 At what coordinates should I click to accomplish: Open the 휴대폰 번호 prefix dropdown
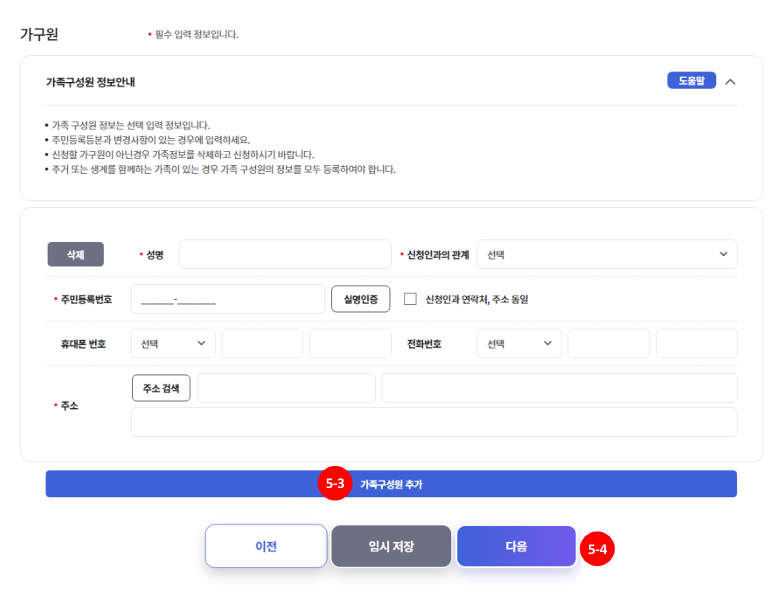tap(173, 343)
